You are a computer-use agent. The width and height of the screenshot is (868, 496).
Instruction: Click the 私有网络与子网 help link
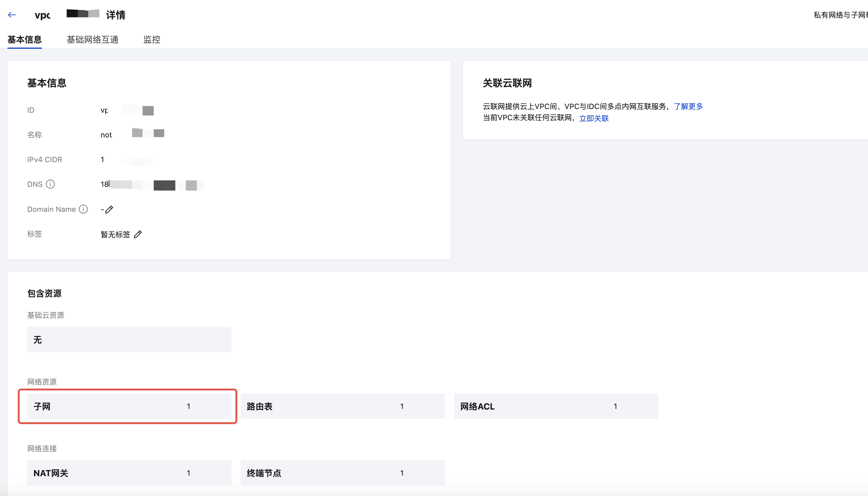pos(840,15)
